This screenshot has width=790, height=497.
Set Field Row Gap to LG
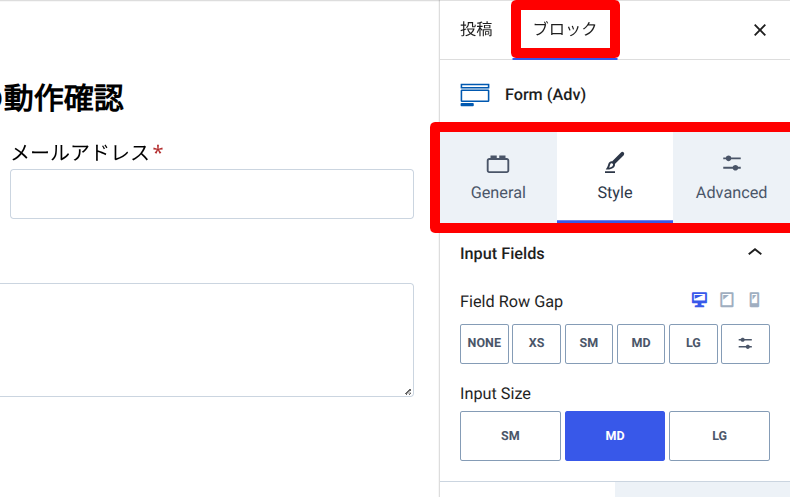pos(693,344)
